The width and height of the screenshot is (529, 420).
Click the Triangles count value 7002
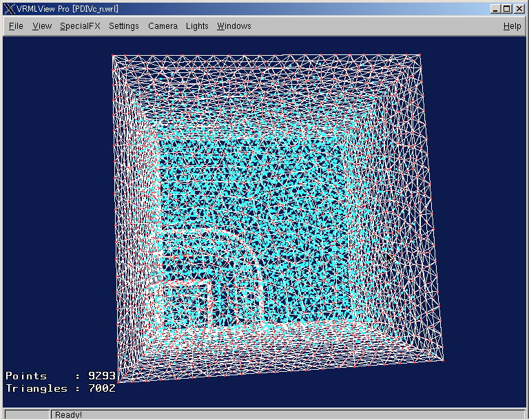tap(101, 388)
